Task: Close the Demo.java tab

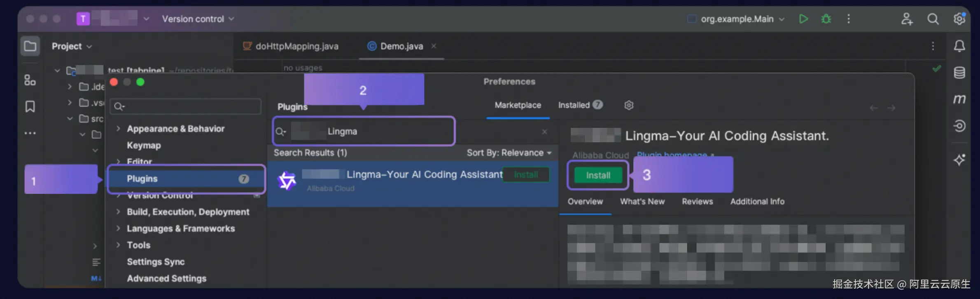Action: coord(434,46)
